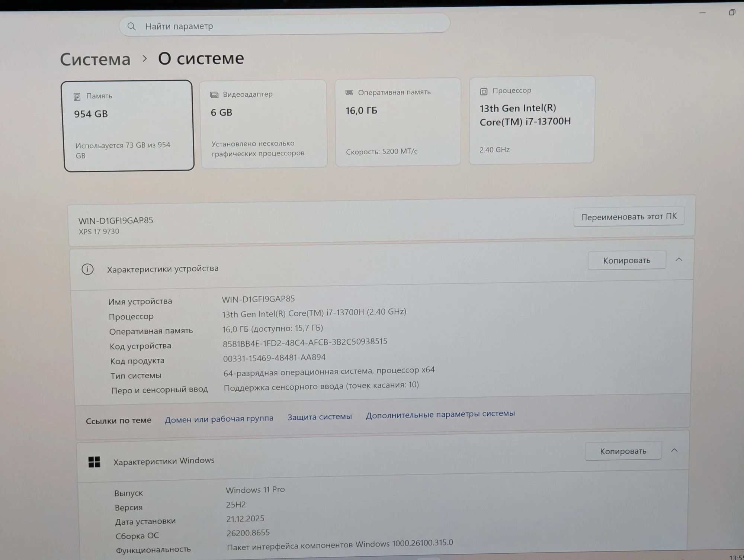Click the search magnifier icon

(131, 26)
